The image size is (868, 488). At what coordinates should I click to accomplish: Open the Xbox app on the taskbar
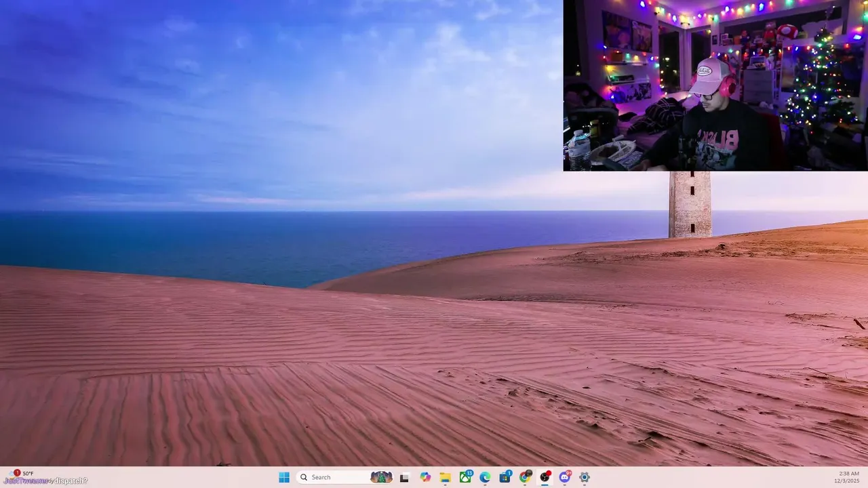(x=465, y=477)
